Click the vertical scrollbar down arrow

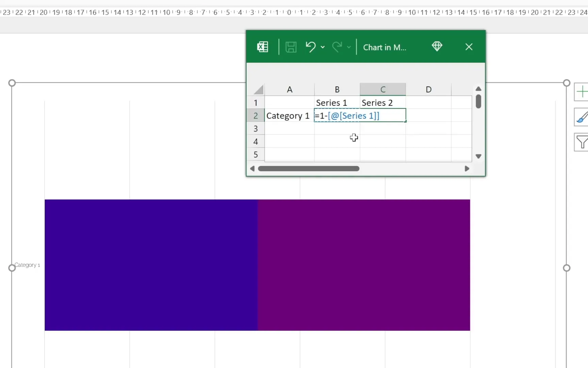(x=478, y=156)
